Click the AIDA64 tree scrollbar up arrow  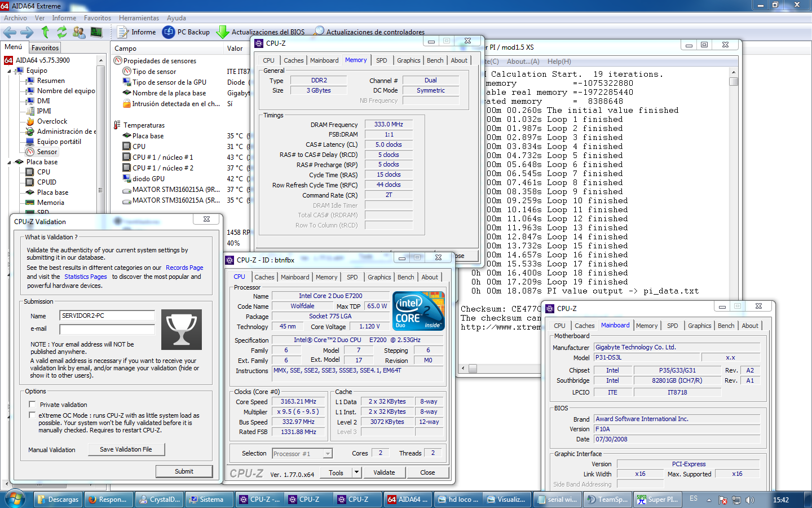101,60
